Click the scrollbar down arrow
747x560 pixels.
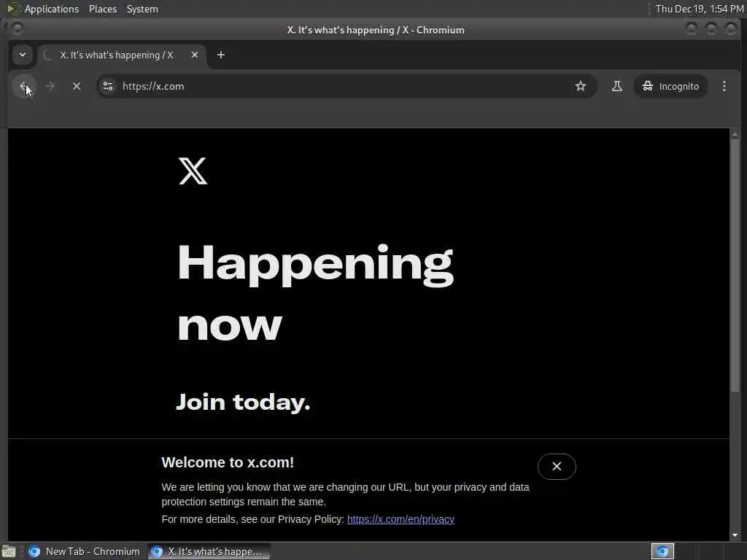735,535
